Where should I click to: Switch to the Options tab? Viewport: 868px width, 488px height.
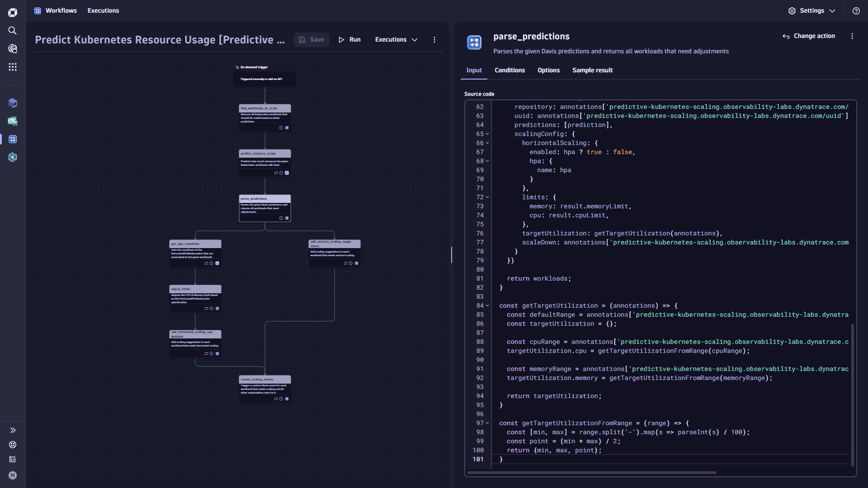pos(548,70)
